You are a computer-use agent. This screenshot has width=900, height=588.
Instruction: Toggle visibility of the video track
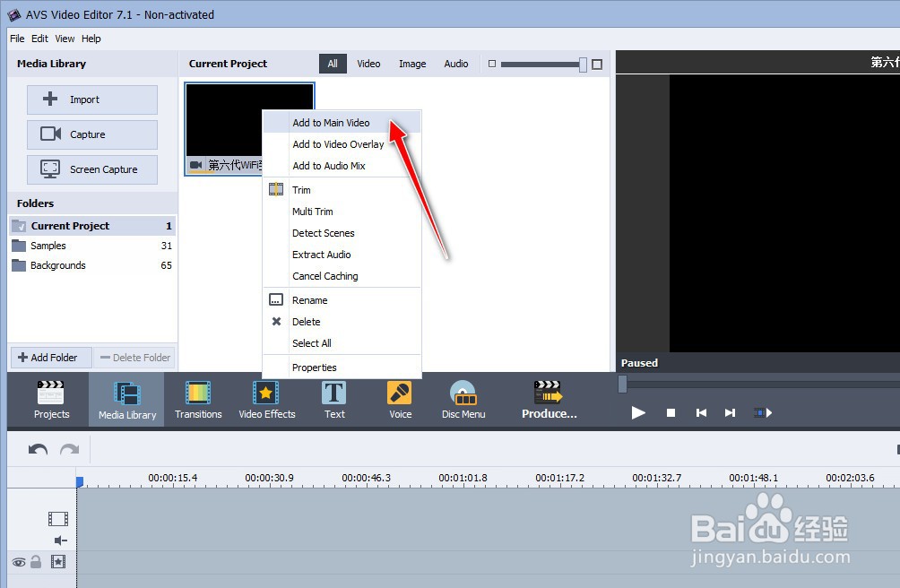(x=20, y=561)
